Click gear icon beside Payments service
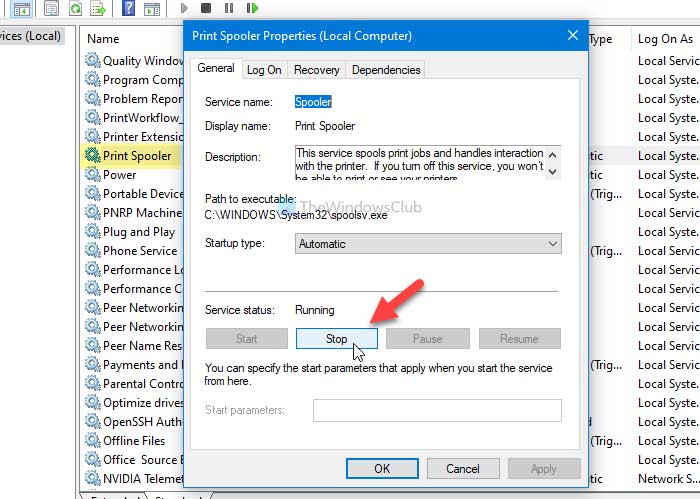 tap(92, 364)
